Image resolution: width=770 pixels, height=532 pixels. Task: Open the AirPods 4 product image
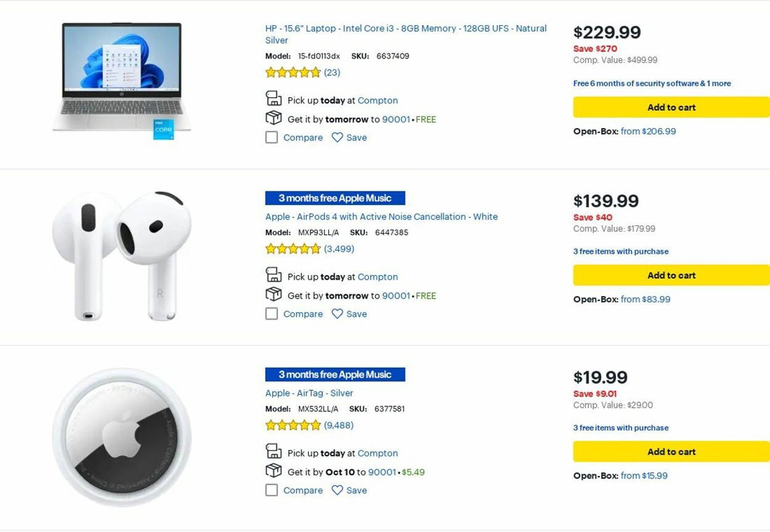[122, 256]
